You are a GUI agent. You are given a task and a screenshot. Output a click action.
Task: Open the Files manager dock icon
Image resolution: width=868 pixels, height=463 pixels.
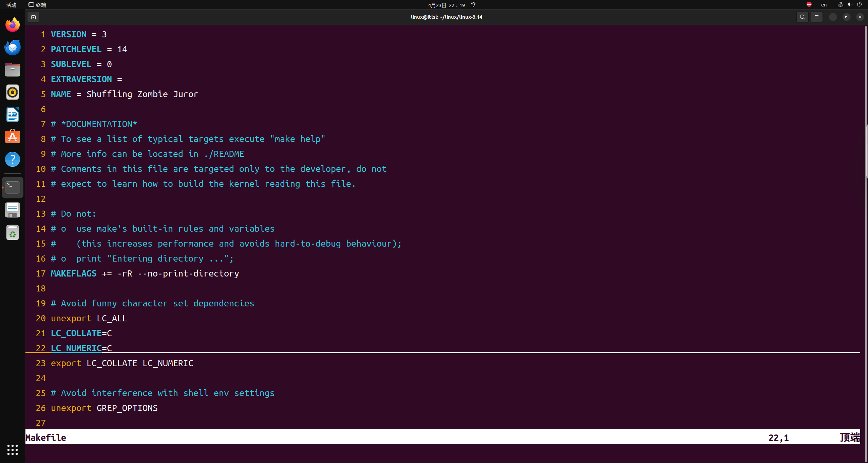coord(13,70)
